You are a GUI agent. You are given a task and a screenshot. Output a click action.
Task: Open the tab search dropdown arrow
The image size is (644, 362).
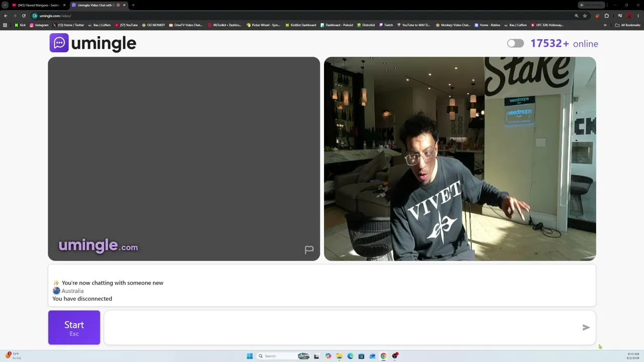[5, 5]
